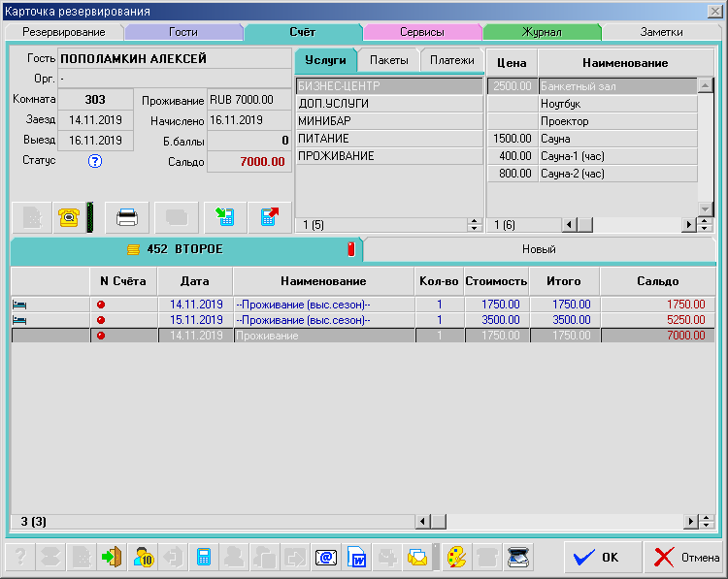Click the yellow telephone icon
Viewport: 728px width, 579px height.
(68, 217)
